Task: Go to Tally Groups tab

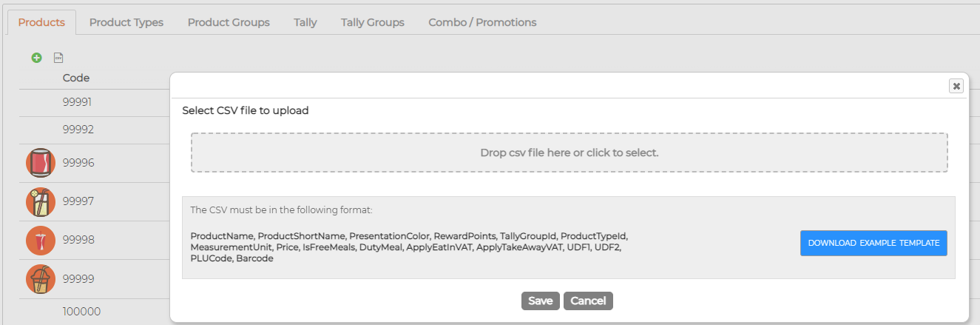Action: 373,22
